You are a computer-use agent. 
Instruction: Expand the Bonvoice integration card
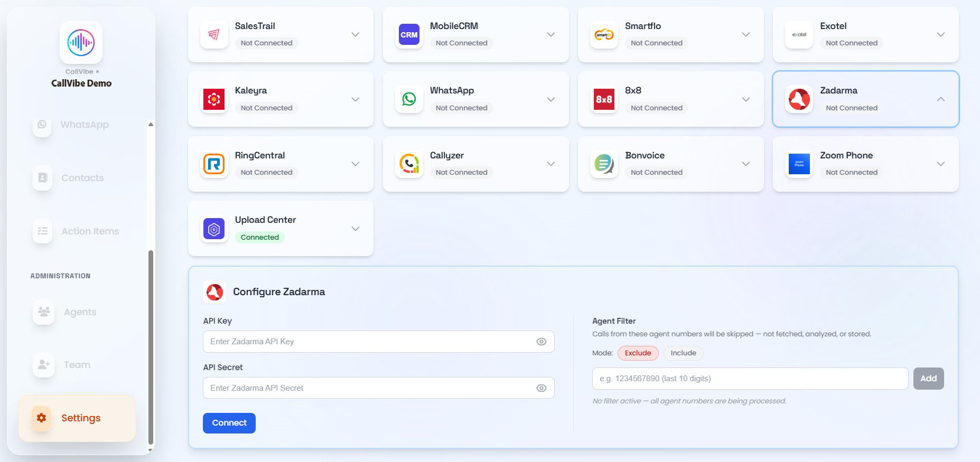coord(746,164)
